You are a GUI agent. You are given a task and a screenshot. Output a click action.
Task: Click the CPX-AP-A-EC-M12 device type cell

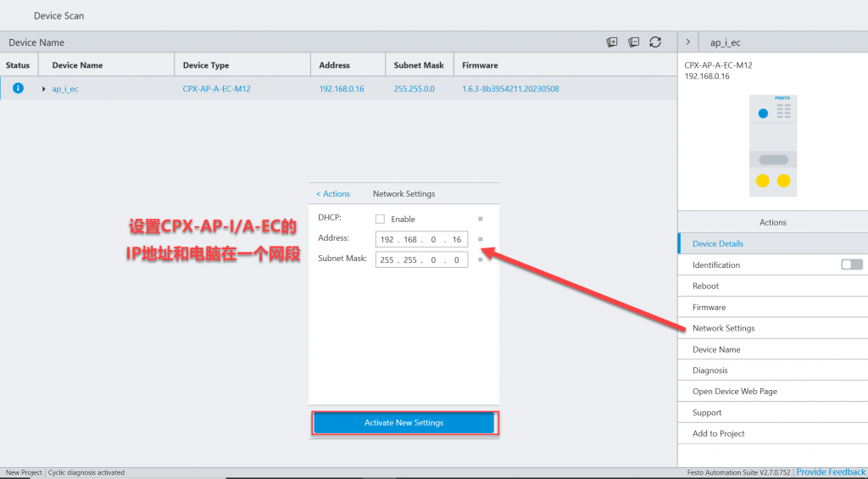216,89
